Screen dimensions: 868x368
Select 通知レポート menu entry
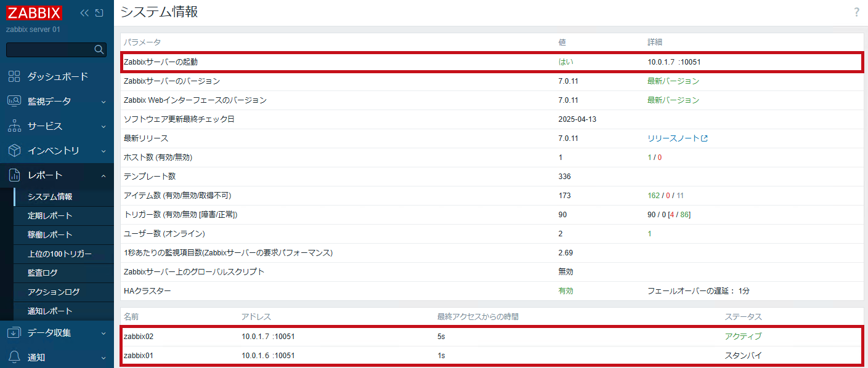click(x=50, y=311)
